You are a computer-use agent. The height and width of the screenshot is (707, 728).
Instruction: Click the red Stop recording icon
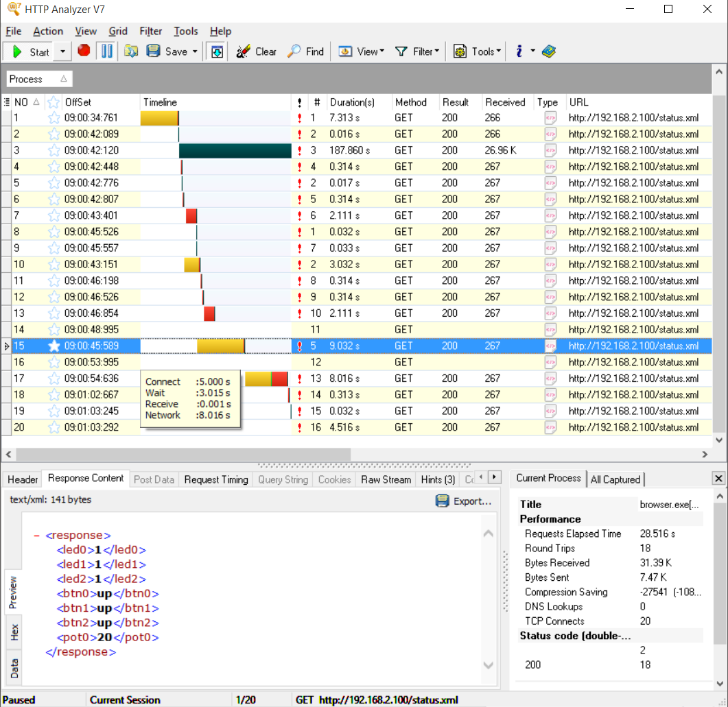[84, 51]
